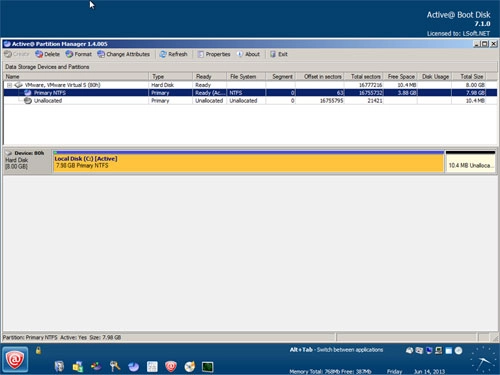This screenshot has width=500, height=375.
Task: Launch the green terminal monitor taskbar icon
Action: 208,367
